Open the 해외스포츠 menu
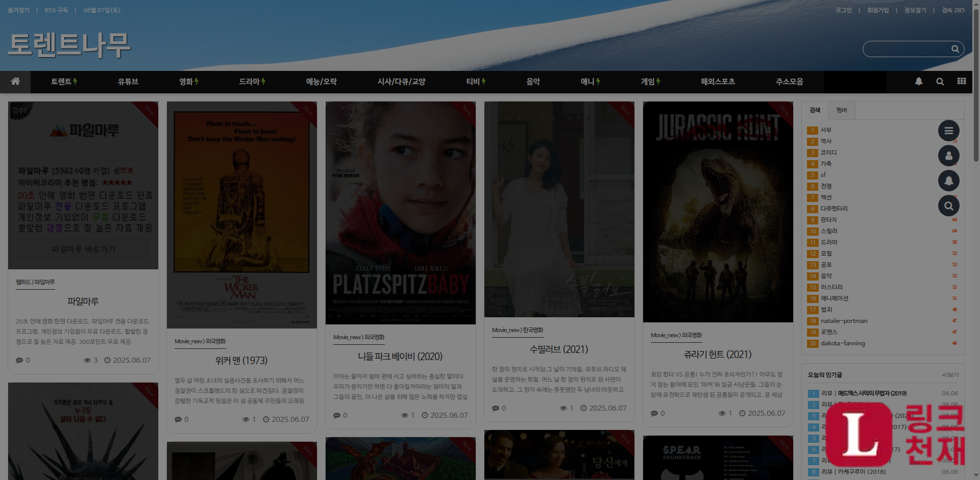Screen dimensions: 980x480 click(x=718, y=82)
